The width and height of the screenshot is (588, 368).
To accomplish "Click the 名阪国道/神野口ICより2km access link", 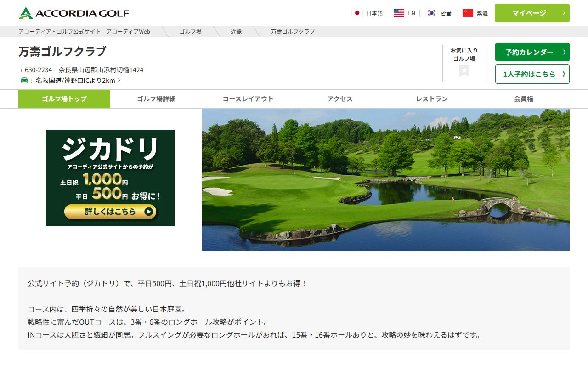I will point(78,80).
